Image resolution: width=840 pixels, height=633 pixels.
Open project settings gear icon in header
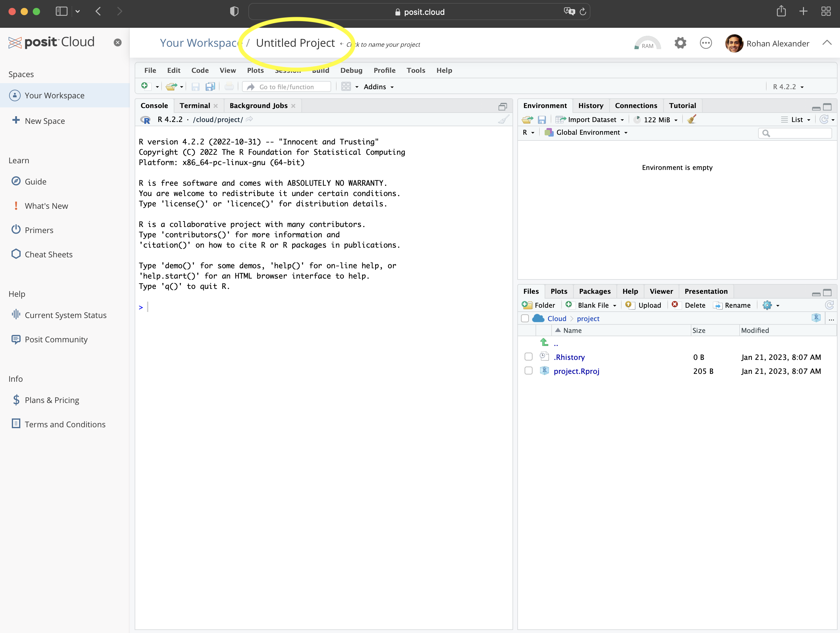[x=680, y=43]
